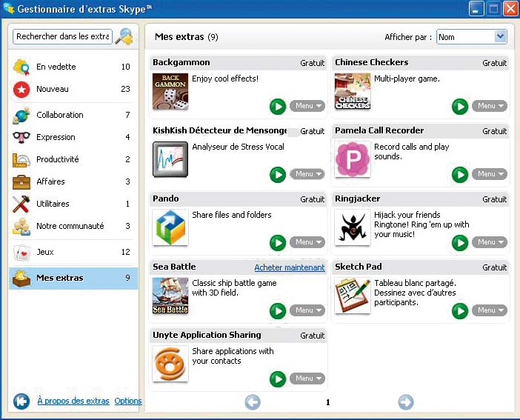520x420 pixels.
Task: Expand the KishKish Menu dropdown
Action: point(307,174)
